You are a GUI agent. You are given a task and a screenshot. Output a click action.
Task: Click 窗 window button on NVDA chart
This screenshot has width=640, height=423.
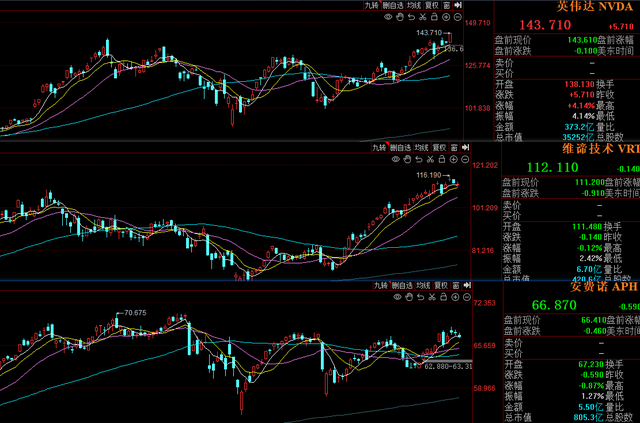(x=447, y=5)
